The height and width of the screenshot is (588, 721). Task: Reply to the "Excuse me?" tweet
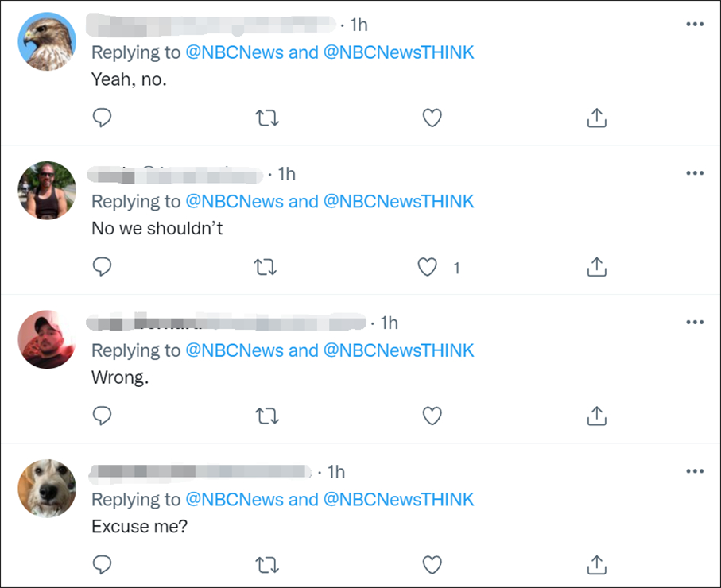[102, 565]
